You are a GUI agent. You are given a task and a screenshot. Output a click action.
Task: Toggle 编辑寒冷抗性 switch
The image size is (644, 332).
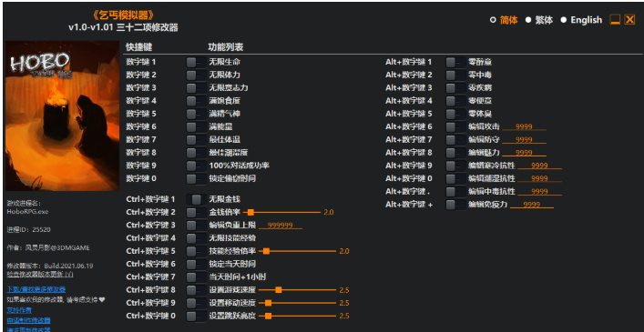(455, 166)
